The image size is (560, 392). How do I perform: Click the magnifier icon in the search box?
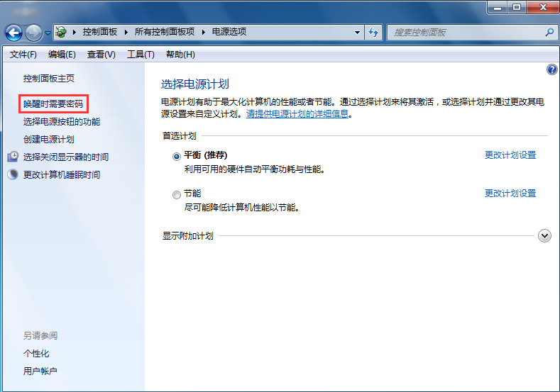tap(549, 33)
